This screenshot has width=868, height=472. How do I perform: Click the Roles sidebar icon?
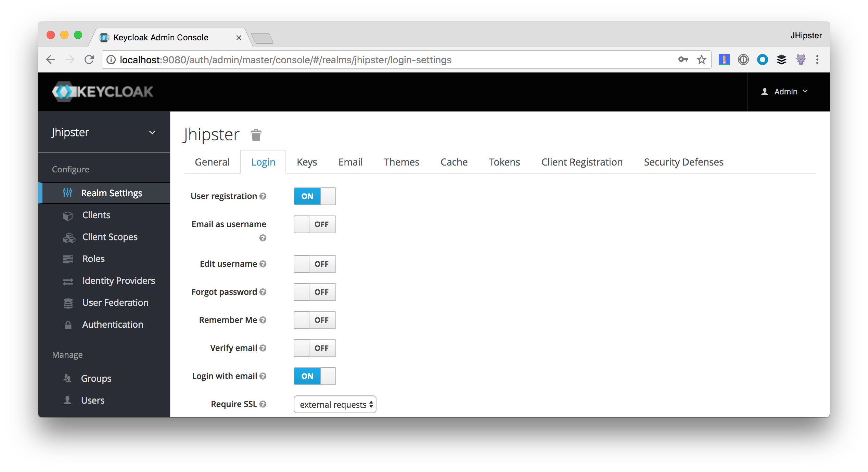point(68,259)
